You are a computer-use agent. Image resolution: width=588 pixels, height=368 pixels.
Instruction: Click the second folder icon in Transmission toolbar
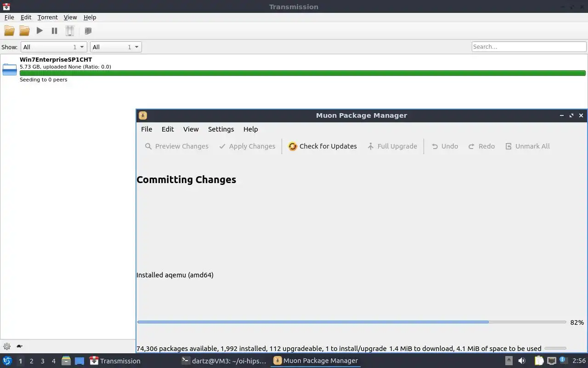[24, 31]
